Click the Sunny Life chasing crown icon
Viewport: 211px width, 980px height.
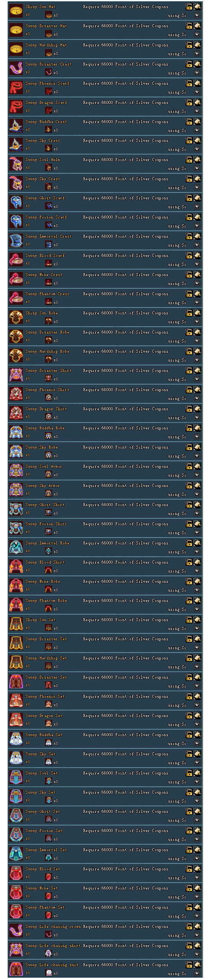tap(16, 931)
